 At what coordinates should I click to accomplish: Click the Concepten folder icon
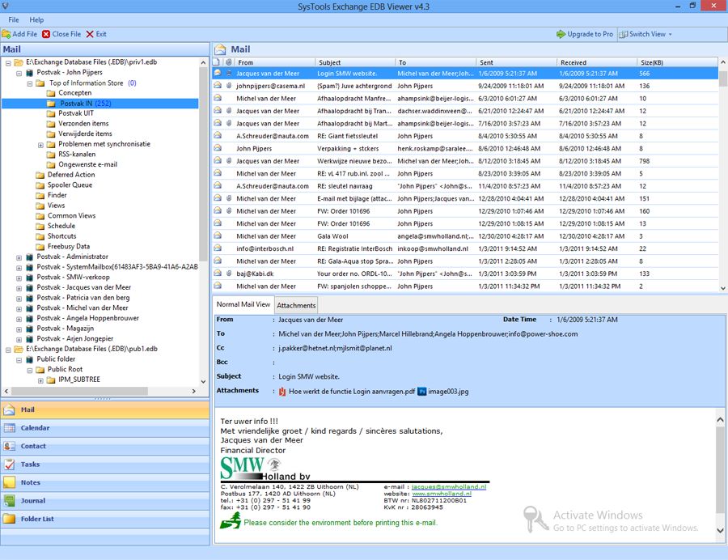51,93
